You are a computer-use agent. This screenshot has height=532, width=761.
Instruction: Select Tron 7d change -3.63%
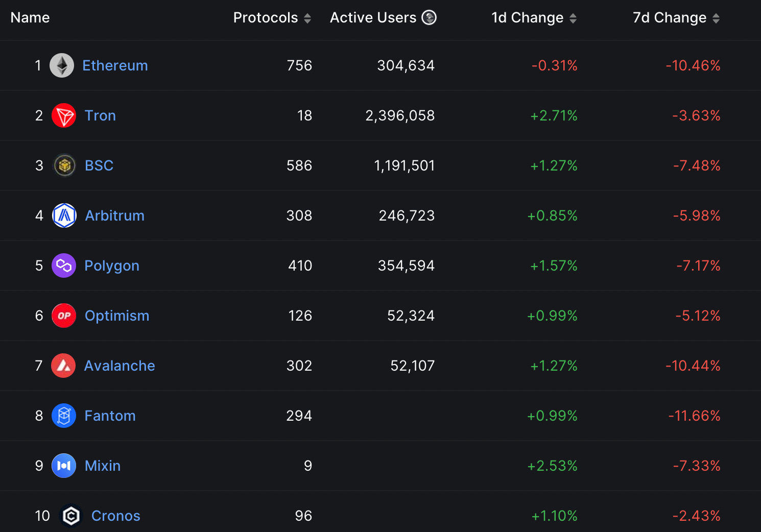[x=696, y=115]
